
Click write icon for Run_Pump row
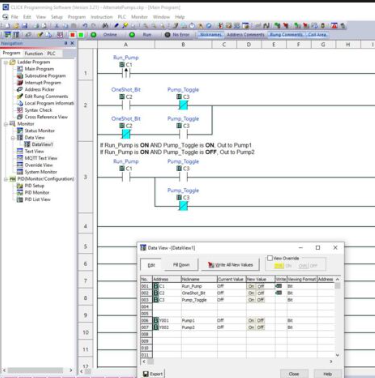click(x=279, y=286)
